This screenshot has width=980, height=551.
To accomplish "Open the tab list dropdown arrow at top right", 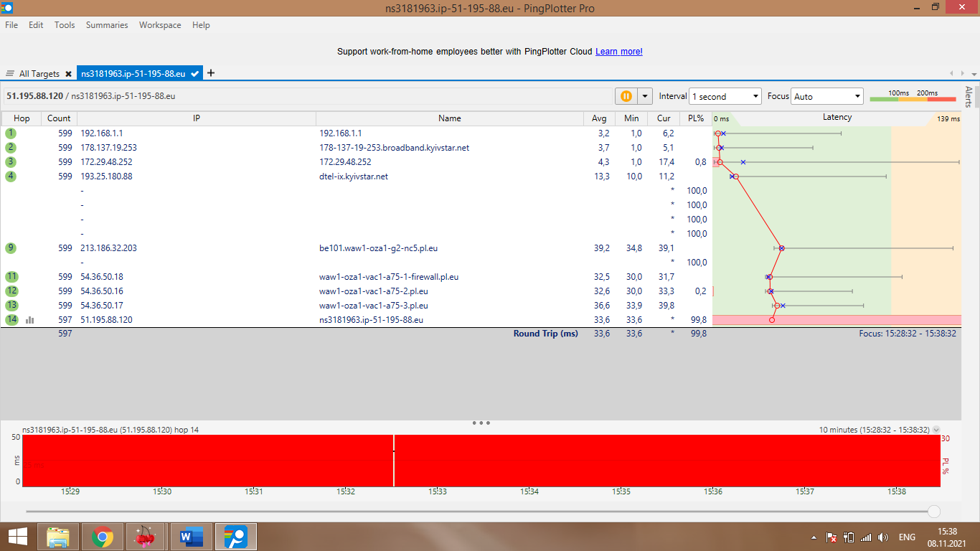I will (x=974, y=73).
